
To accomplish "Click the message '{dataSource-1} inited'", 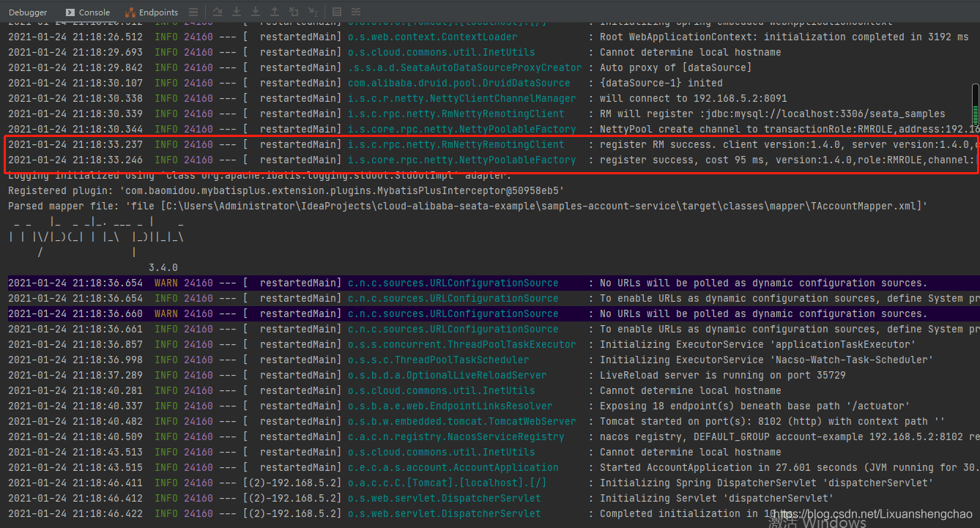I will tap(661, 83).
